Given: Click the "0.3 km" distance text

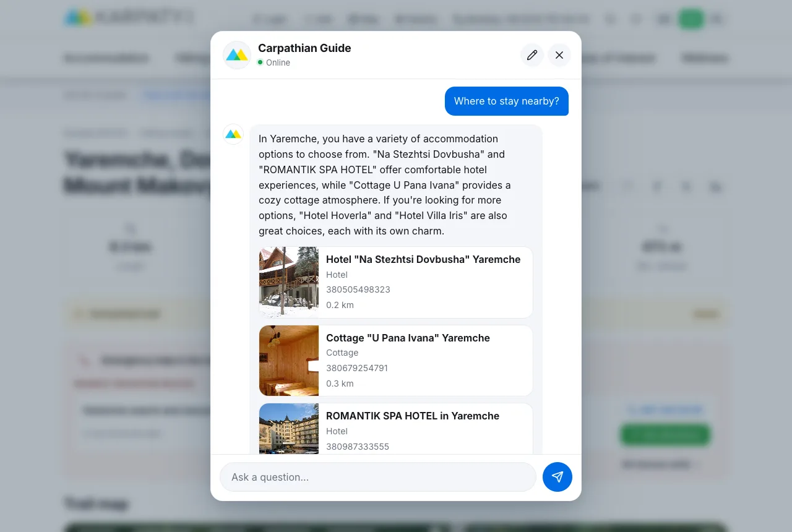Looking at the screenshot, I should click(340, 384).
